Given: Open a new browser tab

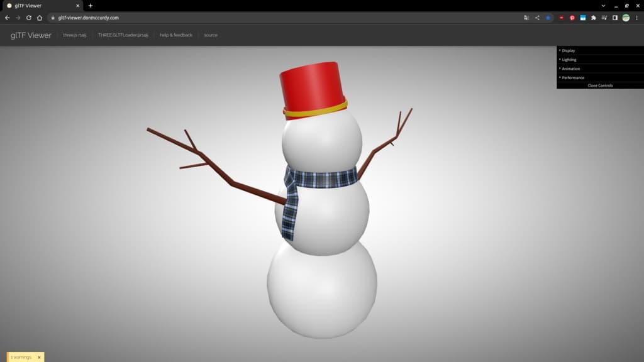Looking at the screenshot, I should click(91, 6).
